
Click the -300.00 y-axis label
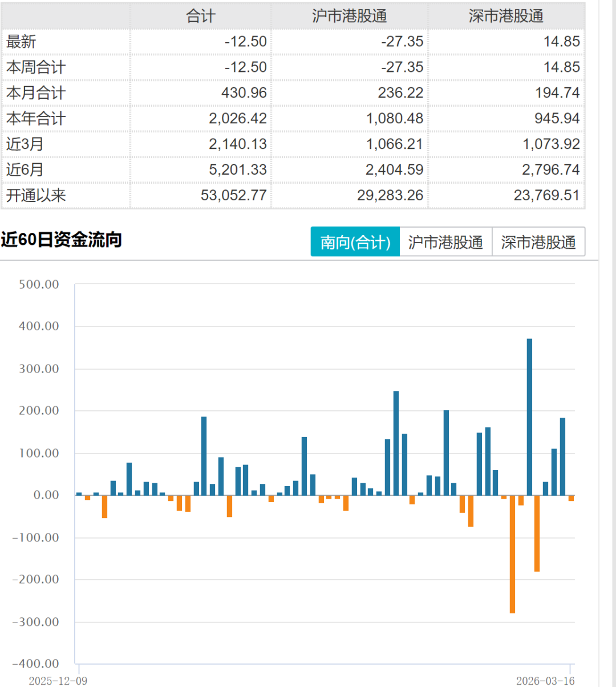click(35, 622)
